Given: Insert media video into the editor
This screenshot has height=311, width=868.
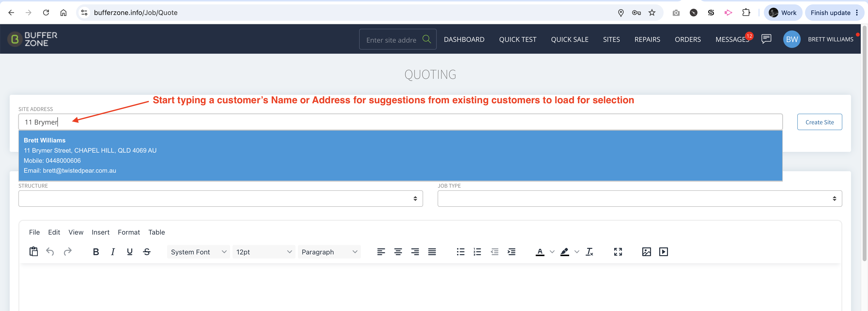Looking at the screenshot, I should [663, 252].
